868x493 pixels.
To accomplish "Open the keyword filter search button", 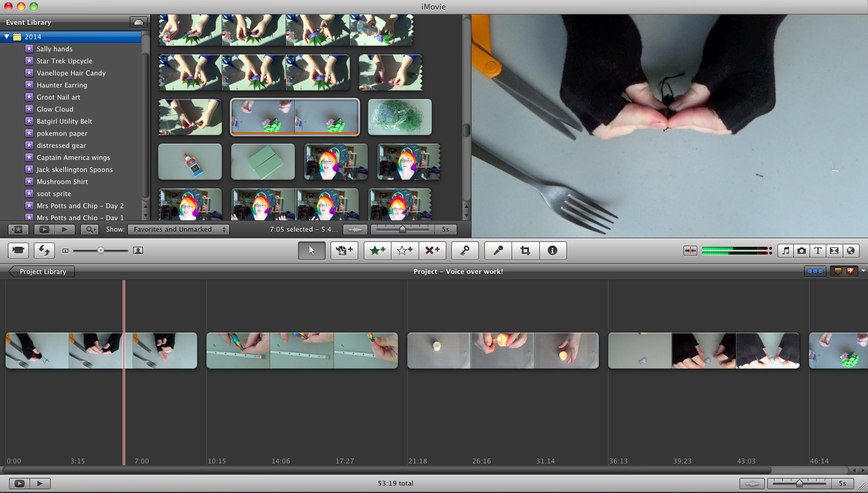I will point(89,229).
